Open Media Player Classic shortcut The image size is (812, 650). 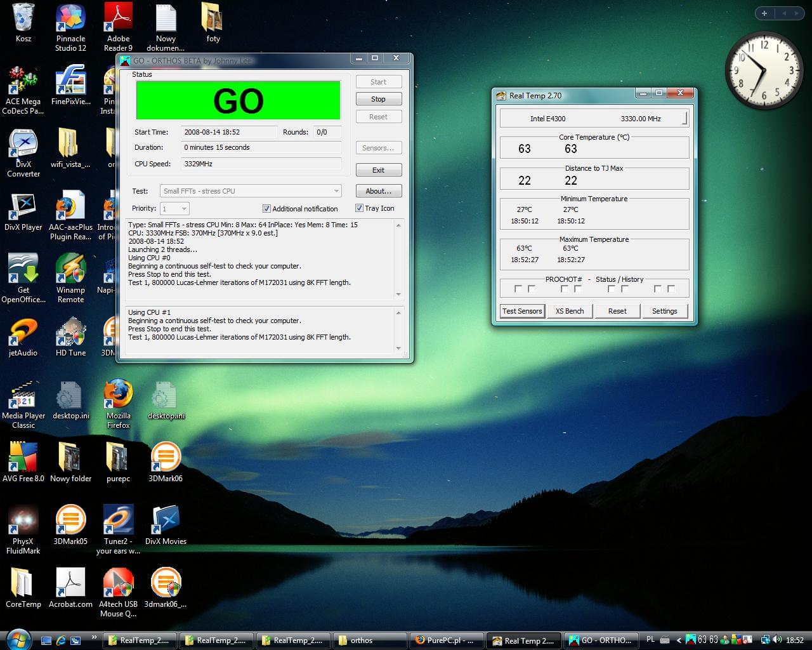click(x=23, y=404)
